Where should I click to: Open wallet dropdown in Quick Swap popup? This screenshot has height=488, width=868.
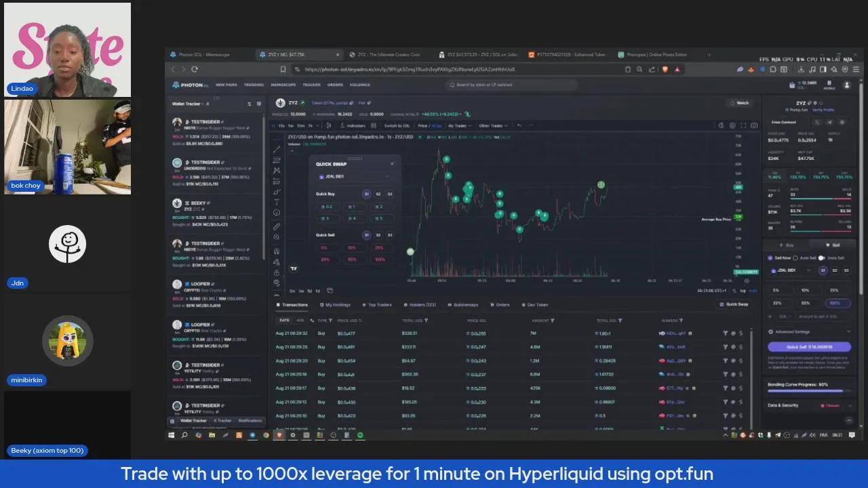click(354, 176)
